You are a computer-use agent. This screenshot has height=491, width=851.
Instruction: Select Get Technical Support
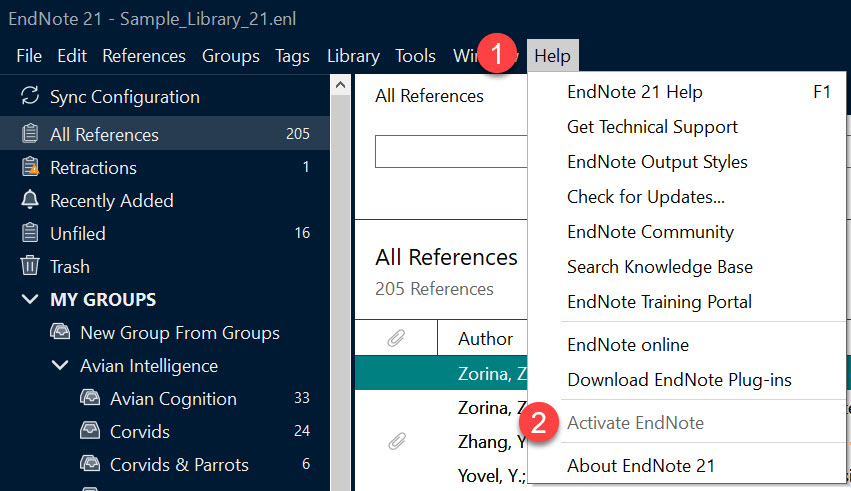coord(687,126)
